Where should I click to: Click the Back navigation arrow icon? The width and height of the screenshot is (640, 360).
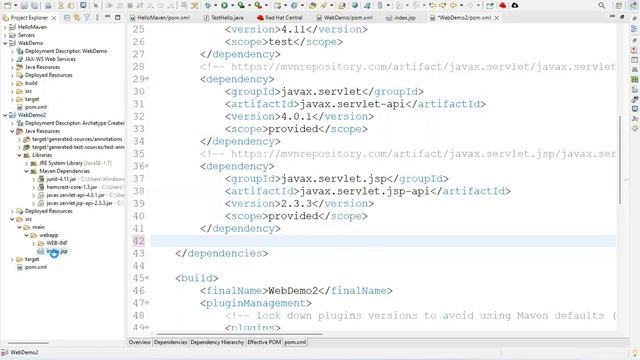click(453, 5)
